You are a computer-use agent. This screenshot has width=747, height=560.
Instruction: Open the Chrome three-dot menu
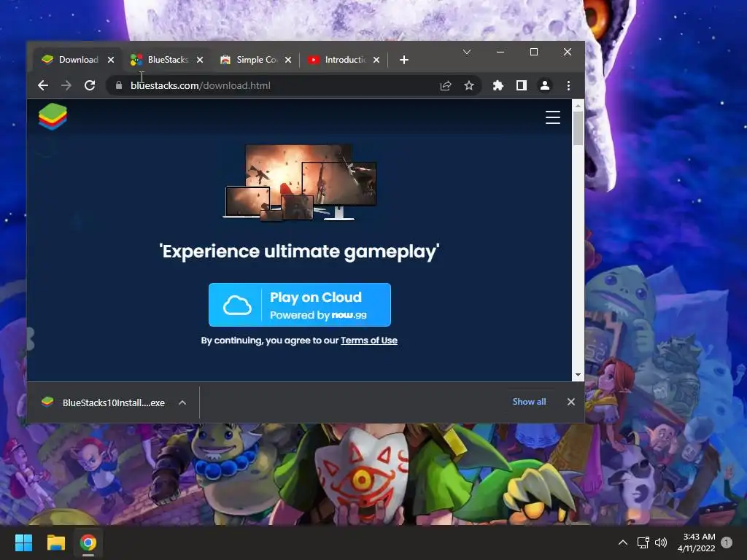click(568, 85)
